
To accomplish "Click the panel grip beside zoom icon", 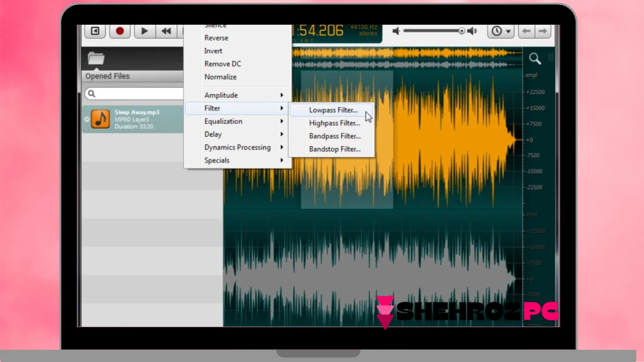I will (550, 58).
